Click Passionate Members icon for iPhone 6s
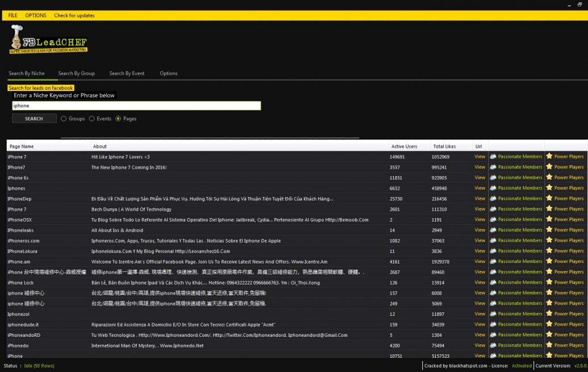The image size is (588, 372). tap(493, 178)
